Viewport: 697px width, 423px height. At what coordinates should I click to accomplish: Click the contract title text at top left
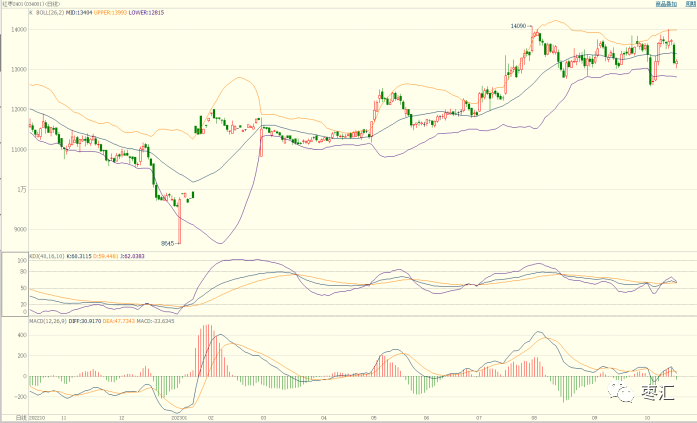tap(31, 4)
